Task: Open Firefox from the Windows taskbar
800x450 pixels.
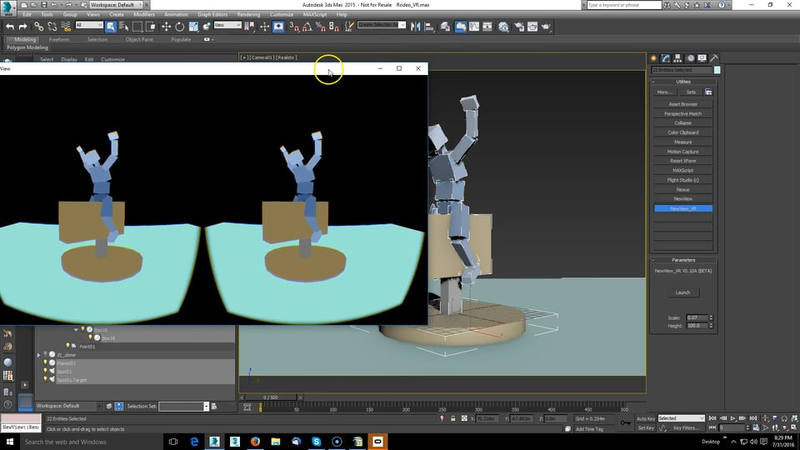Action: [254, 441]
